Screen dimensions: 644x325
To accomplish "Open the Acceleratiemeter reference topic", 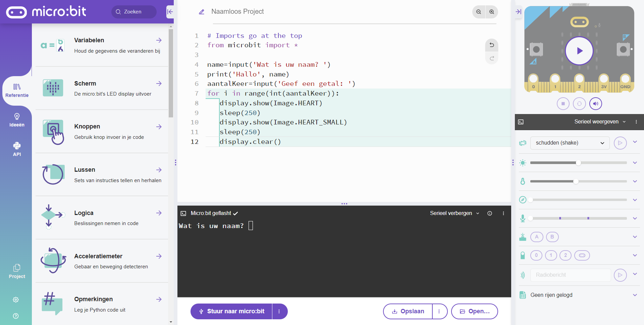I will 102,261.
